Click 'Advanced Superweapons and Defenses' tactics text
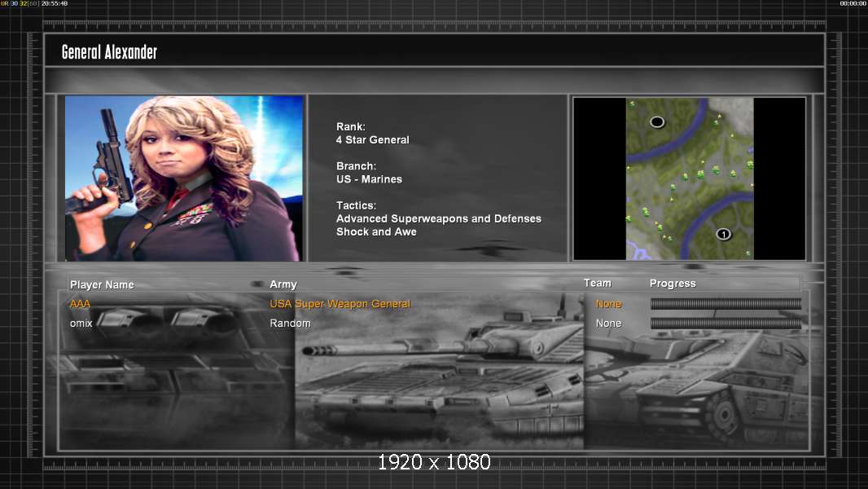This screenshot has width=868, height=489. (438, 218)
